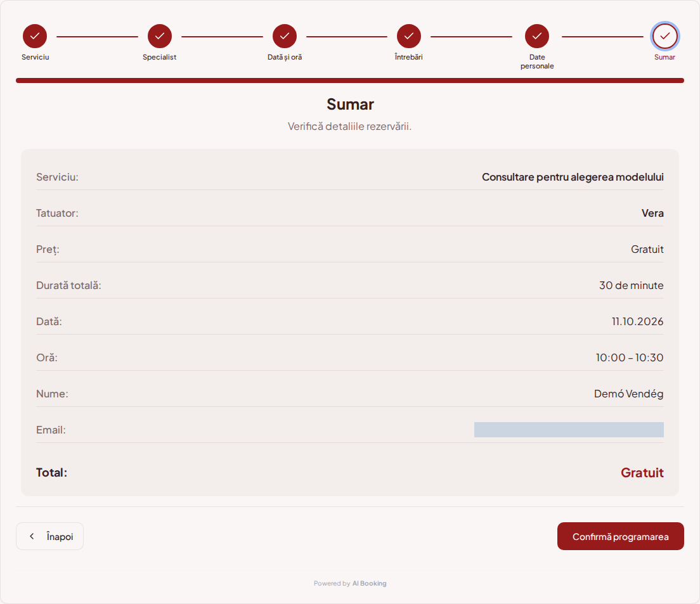Click the Specialist step checkmark circle
700x604 pixels.
160,36
